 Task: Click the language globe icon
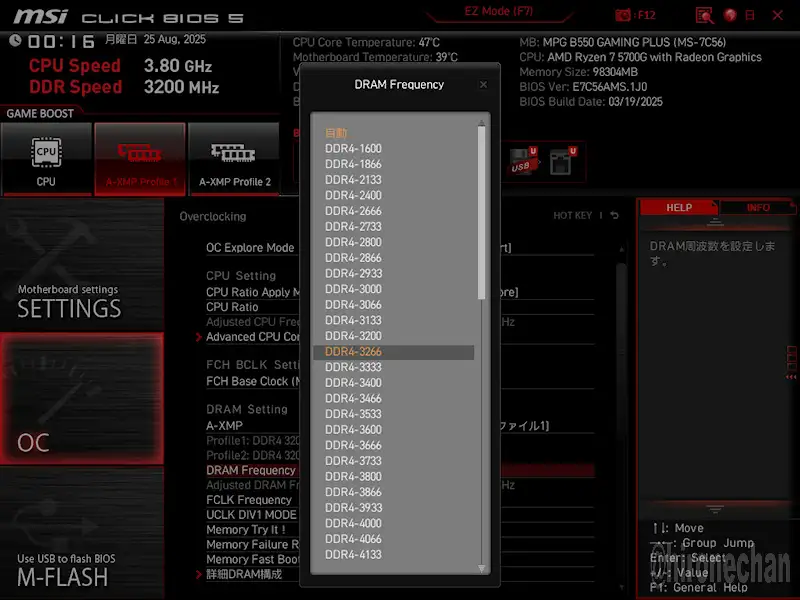tap(730, 15)
